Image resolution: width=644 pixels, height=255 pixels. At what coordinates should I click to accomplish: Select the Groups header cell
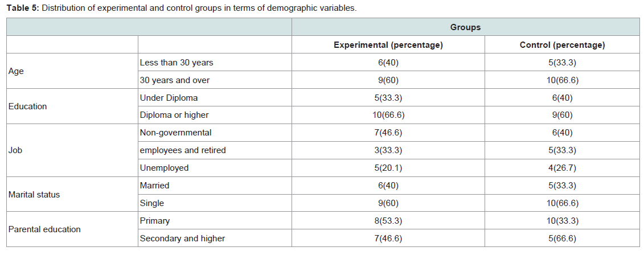[x=465, y=27]
